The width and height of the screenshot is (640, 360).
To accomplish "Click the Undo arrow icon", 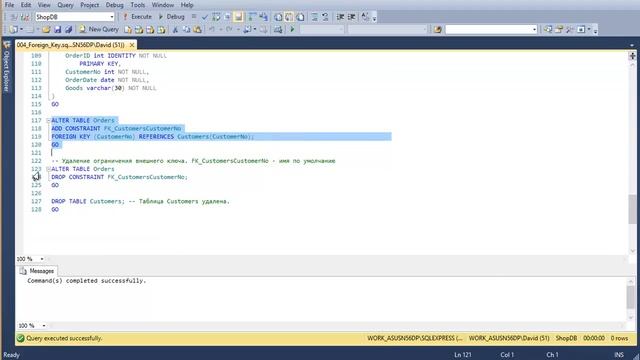I will tap(212, 29).
